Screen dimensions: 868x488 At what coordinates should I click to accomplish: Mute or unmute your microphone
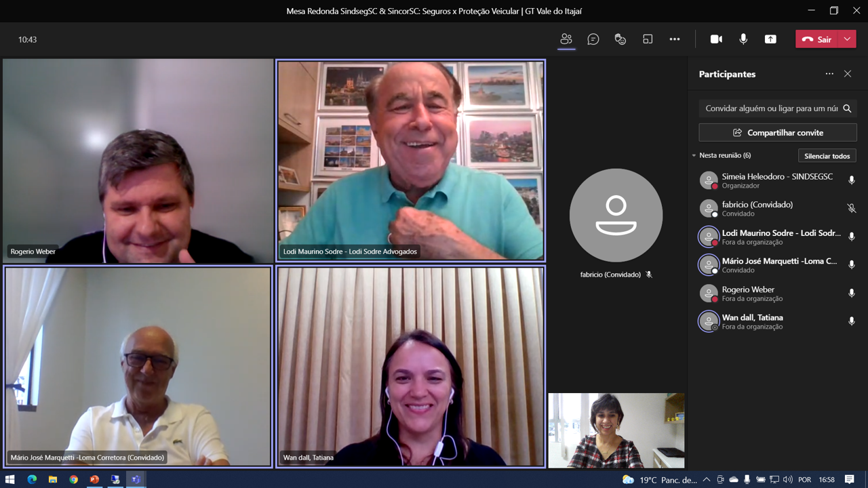click(x=743, y=39)
